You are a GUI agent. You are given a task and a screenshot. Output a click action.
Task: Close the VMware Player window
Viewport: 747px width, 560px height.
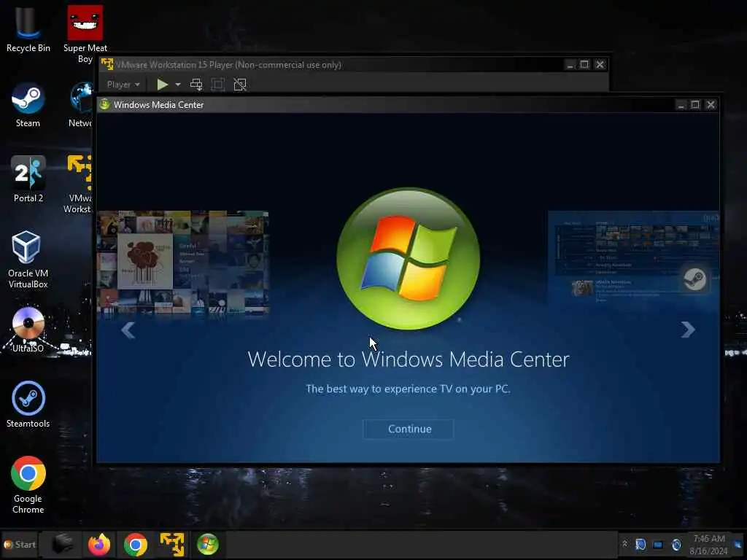pyautogui.click(x=600, y=64)
